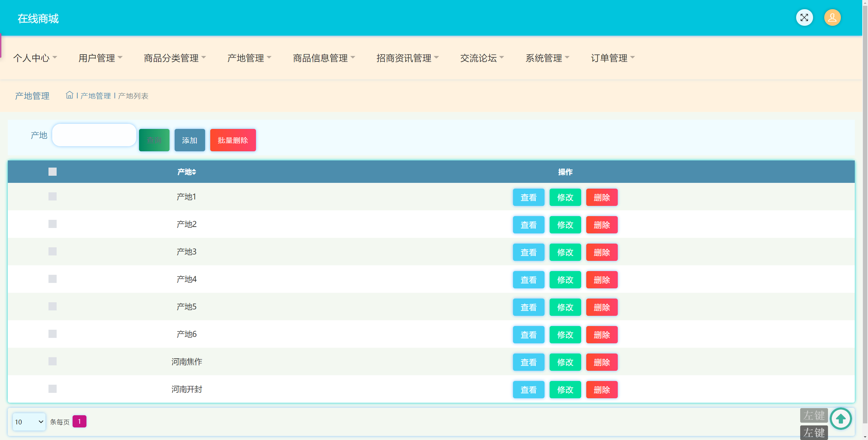Check the checkbox for row 河南焦作
Viewport: 868px width, 440px height.
pos(52,361)
